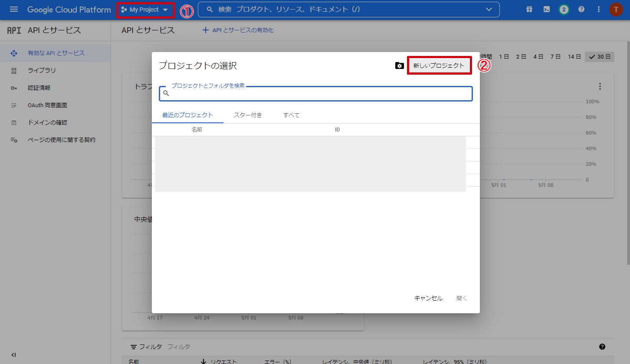Image resolution: width=630 pixels, height=364 pixels.
Task: Select the 4日 time range
Action: point(538,56)
